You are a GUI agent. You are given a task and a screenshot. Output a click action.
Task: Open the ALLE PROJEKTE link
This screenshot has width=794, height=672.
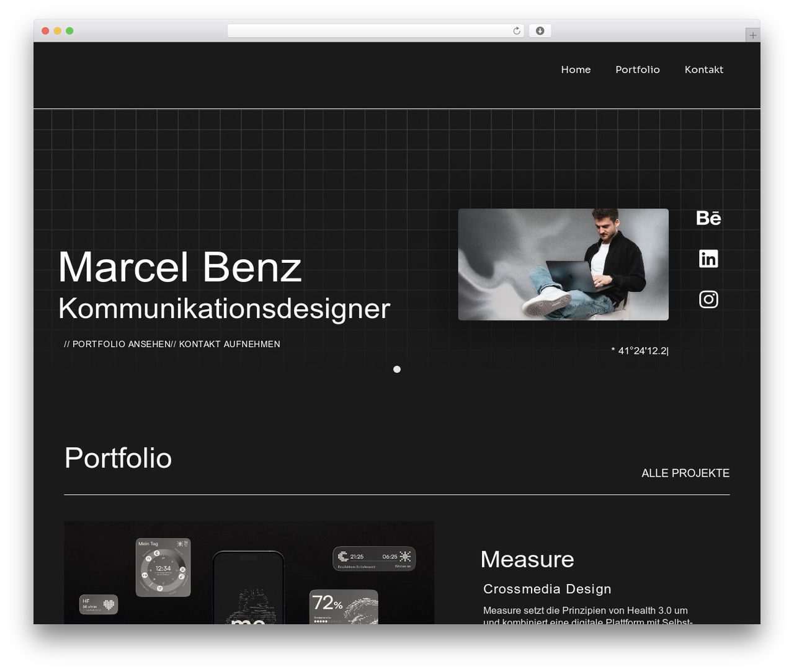click(685, 473)
